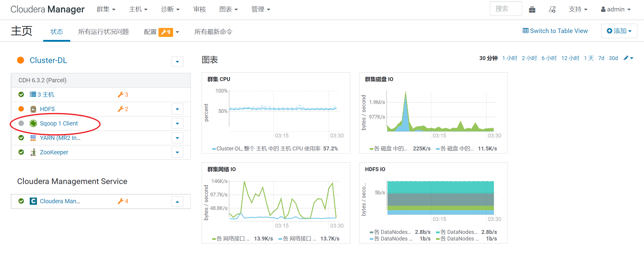
Task: Select the 6 小时 time range
Action: pos(549,58)
